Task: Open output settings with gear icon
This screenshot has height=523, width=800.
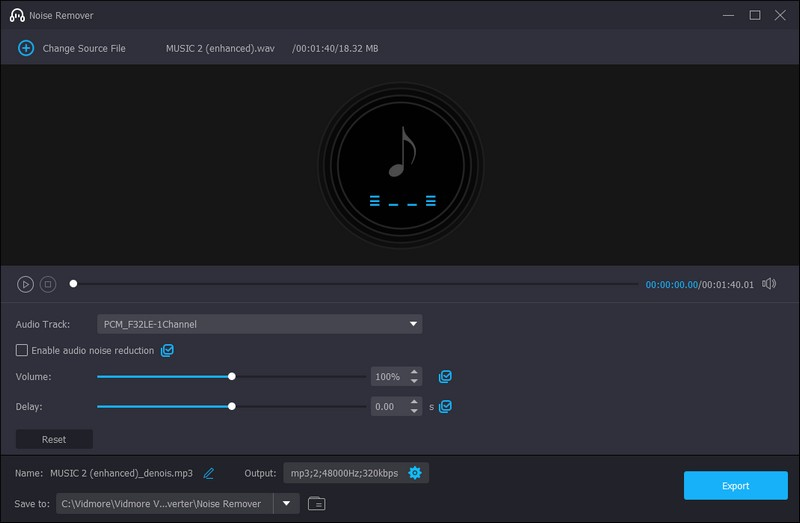Action: [x=415, y=473]
